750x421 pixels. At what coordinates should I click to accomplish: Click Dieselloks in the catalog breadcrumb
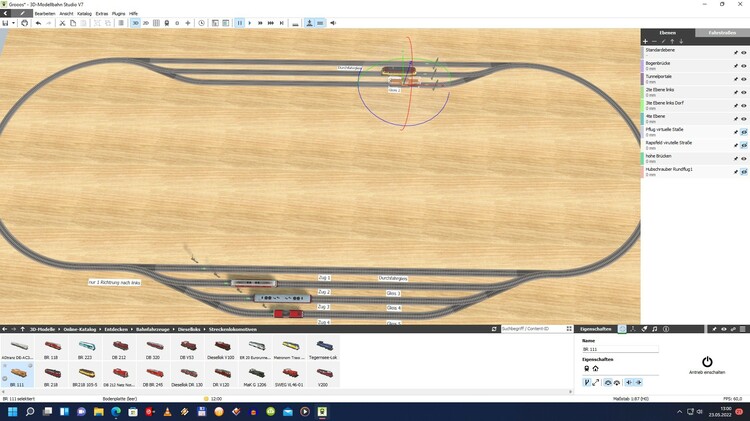[x=189, y=329]
